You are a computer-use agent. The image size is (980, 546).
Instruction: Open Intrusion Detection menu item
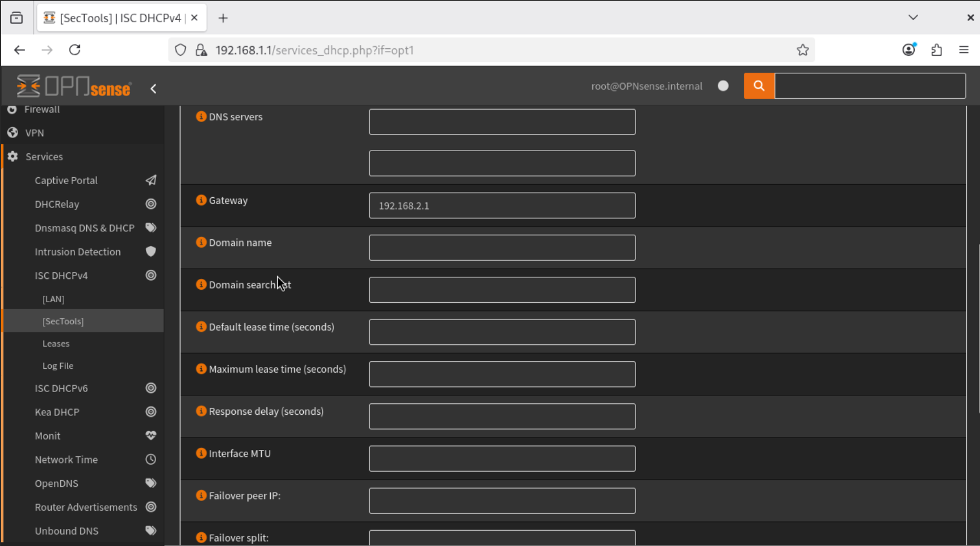tap(77, 252)
